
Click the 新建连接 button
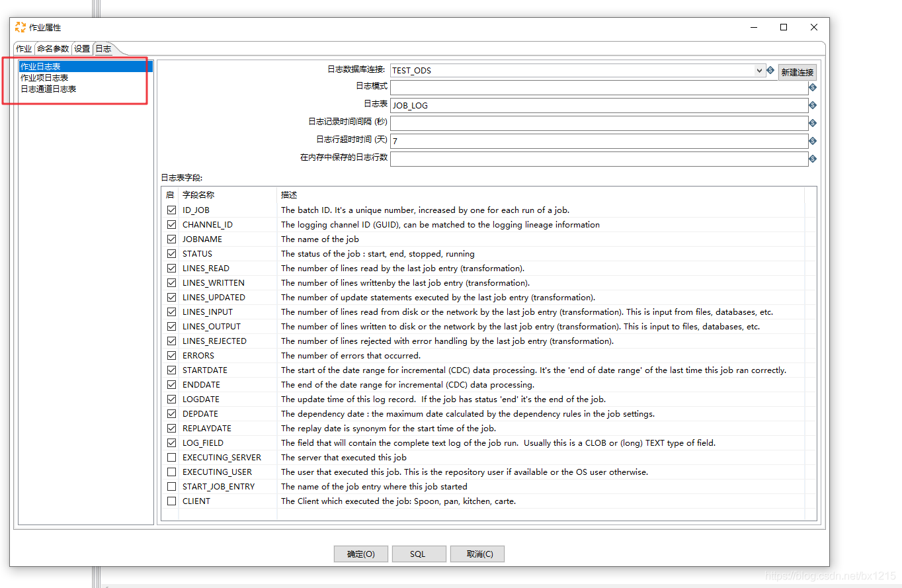[797, 72]
